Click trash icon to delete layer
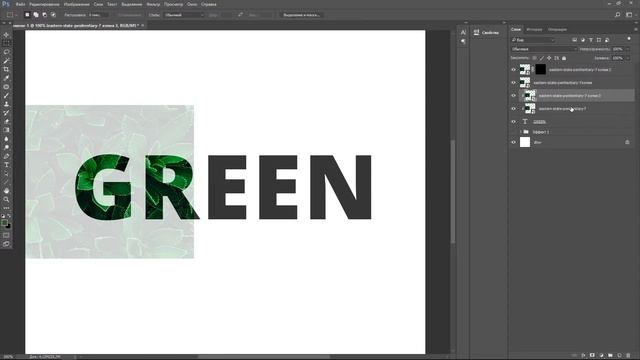The image size is (640, 360). coord(628,356)
